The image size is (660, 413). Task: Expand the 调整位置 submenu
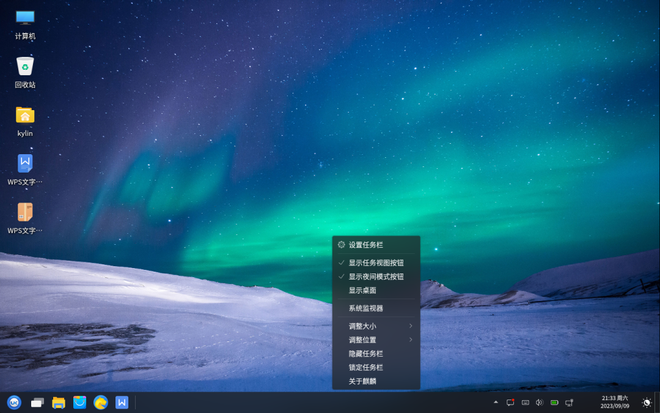[x=376, y=340]
